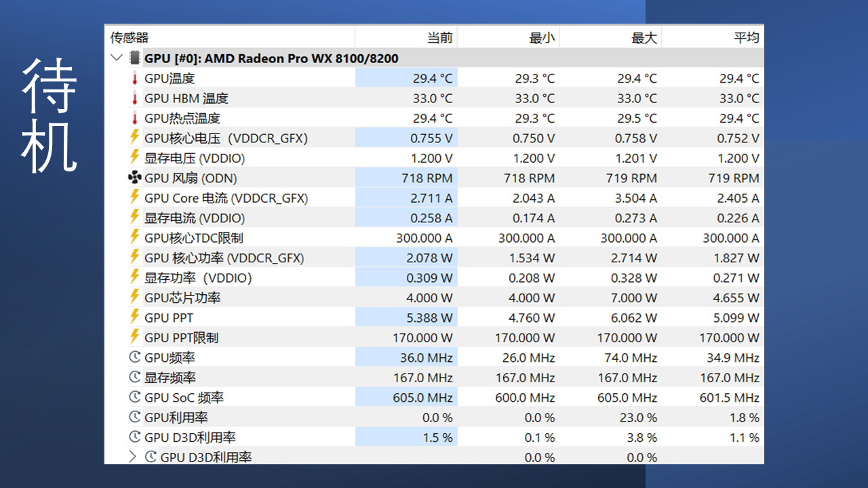Click the maximum value 74.0 MHz
The width and height of the screenshot is (868, 488).
coord(631,357)
